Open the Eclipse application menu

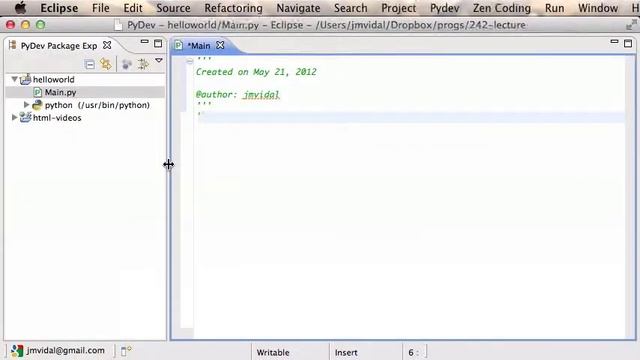coord(59,8)
